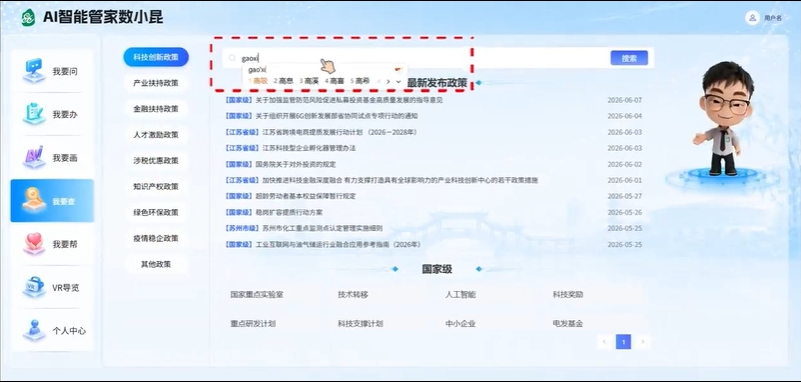This screenshot has width=801, height=382.
Task: Click the date 2026-05-27
Action: [624, 196]
